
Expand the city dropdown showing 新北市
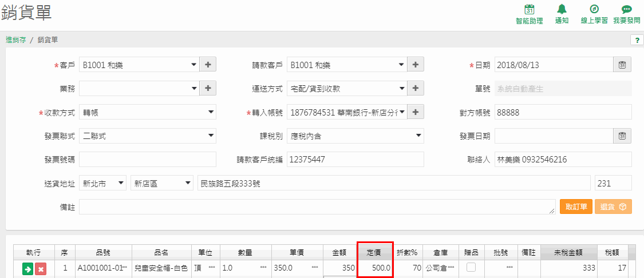point(121,183)
